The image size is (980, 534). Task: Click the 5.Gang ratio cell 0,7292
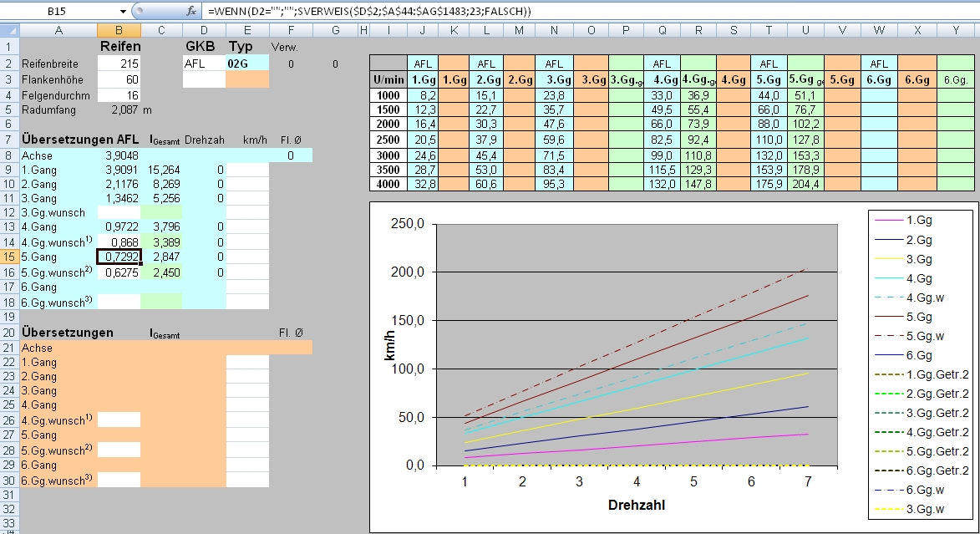(119, 257)
